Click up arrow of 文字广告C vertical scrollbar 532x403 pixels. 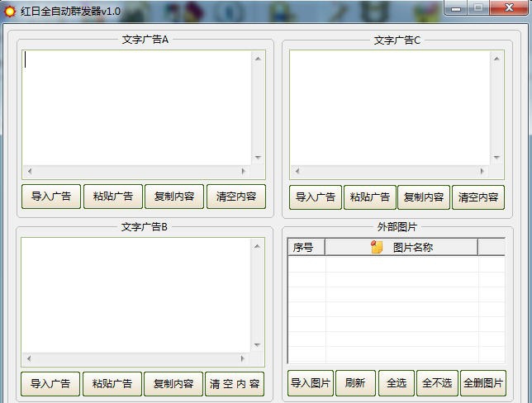coord(496,59)
